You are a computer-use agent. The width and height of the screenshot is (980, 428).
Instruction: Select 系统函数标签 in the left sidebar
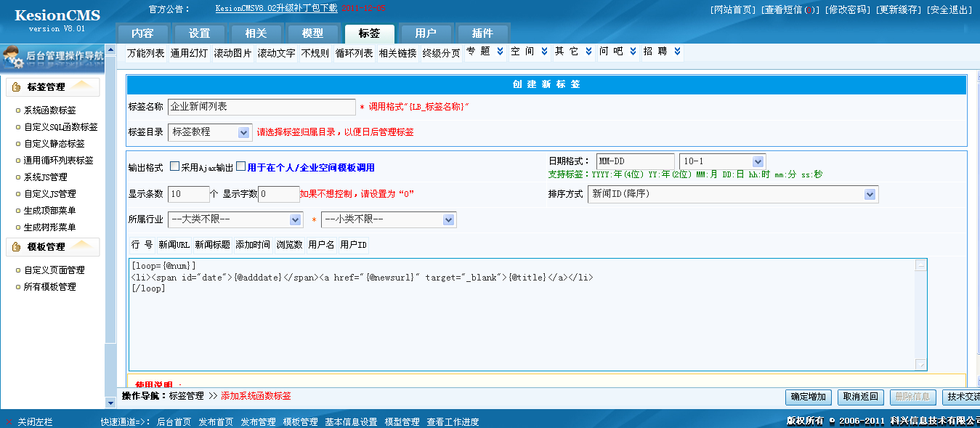[45, 110]
